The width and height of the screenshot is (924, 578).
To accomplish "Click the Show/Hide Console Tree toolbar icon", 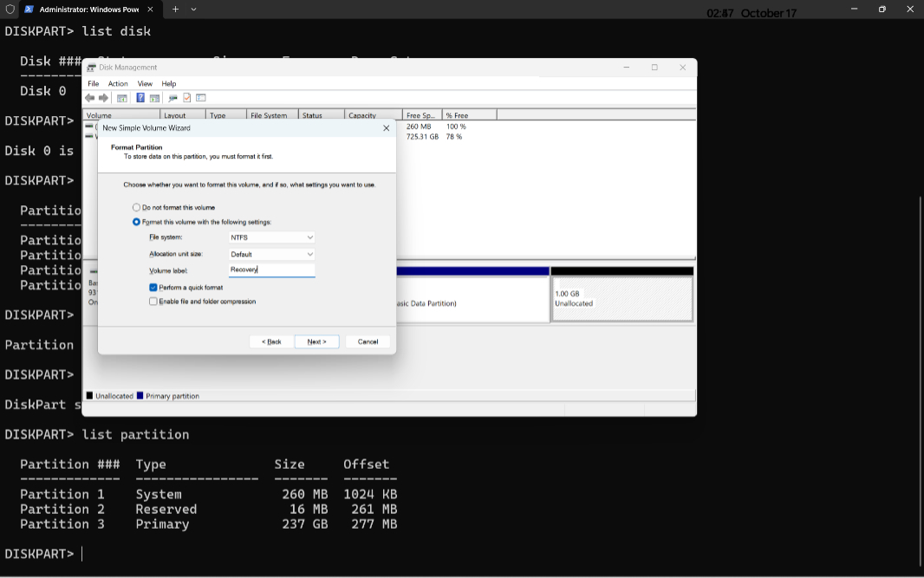I will (x=122, y=99).
